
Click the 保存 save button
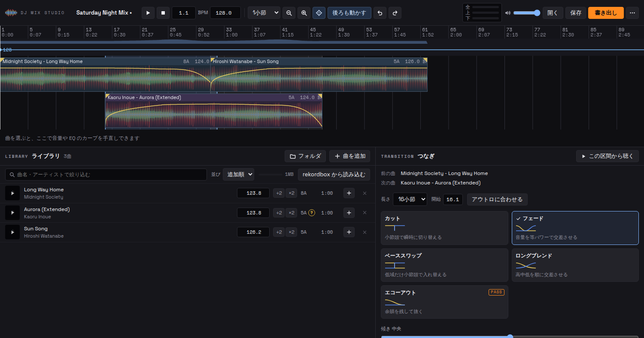pos(576,13)
